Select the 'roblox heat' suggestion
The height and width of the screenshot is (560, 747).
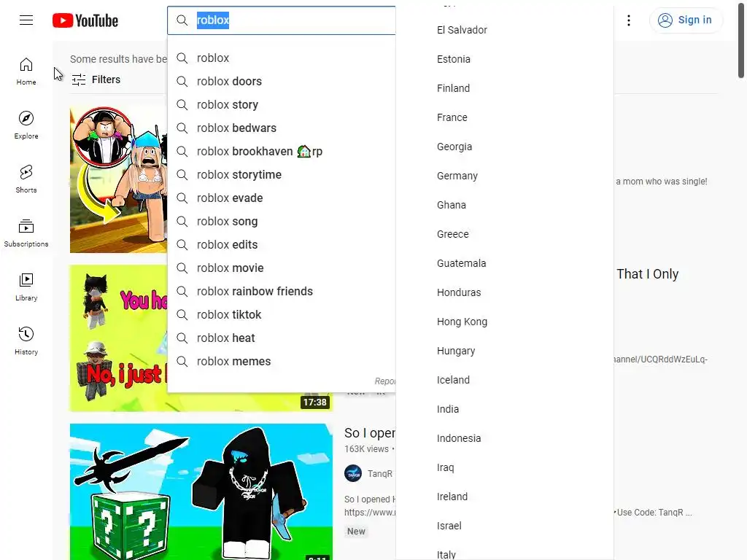click(x=282, y=338)
